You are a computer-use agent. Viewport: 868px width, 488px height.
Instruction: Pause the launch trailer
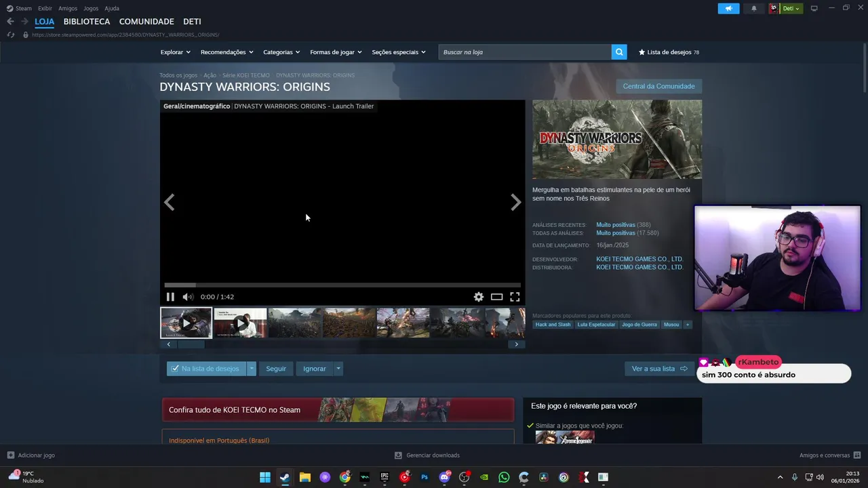point(170,297)
